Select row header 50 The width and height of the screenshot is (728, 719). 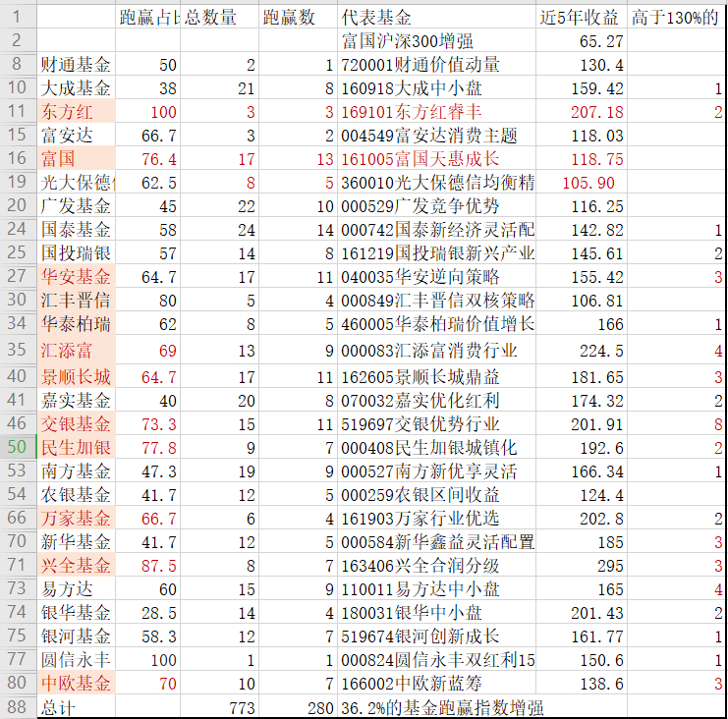[x=19, y=447]
